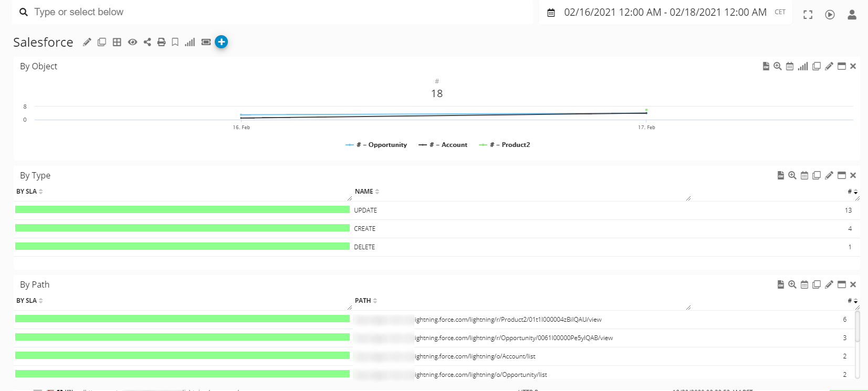Image resolution: width=868 pixels, height=391 pixels.
Task: Click the search field at the top
Action: coord(273,12)
